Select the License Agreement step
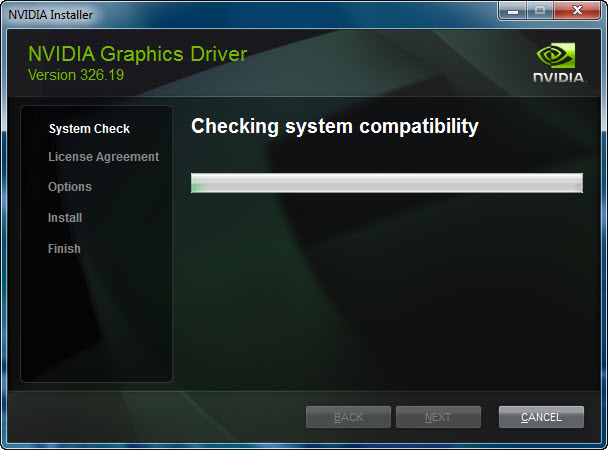Screen dimensions: 608x450 pyautogui.click(x=104, y=157)
